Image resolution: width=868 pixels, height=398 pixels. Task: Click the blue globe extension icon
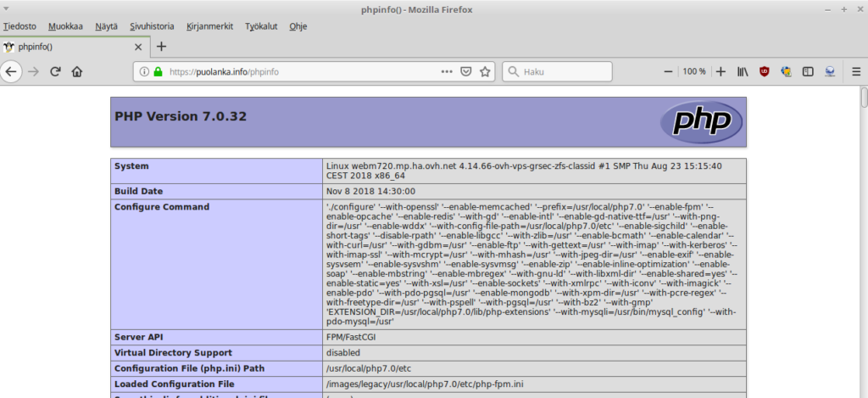(x=829, y=71)
